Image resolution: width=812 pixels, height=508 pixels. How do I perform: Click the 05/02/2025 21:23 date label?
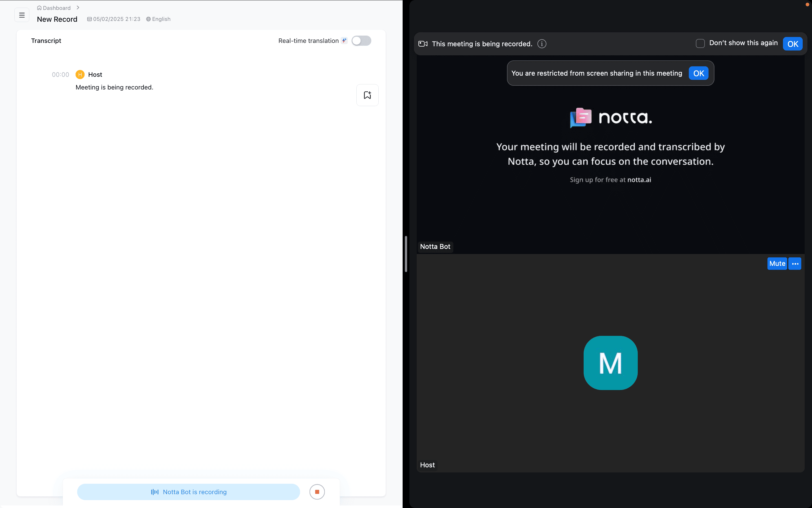114,19
